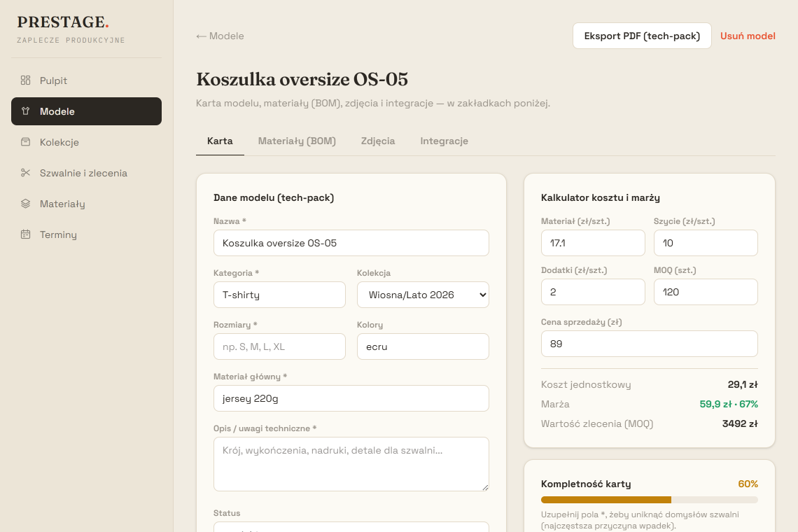798x532 pixels.
Task: Click the Kolekcje box icon
Action: click(x=25, y=142)
